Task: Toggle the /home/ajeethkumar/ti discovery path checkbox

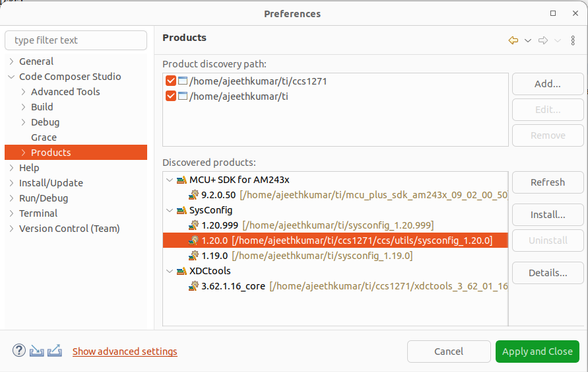Action: (171, 96)
